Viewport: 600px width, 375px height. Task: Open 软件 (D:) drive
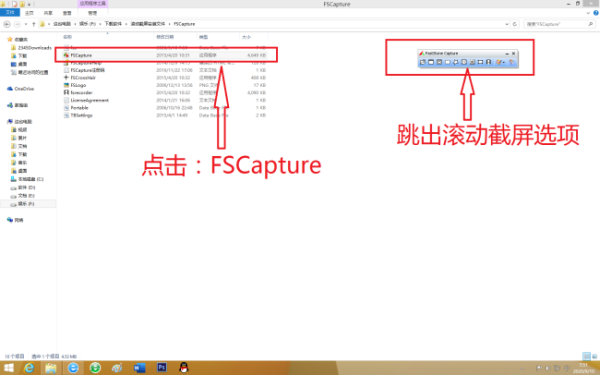pyautogui.click(x=23, y=188)
